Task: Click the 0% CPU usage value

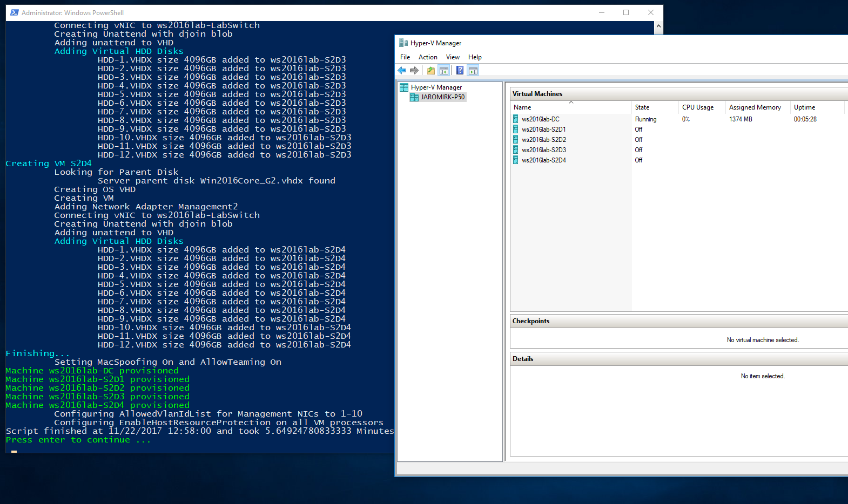Action: tap(685, 119)
